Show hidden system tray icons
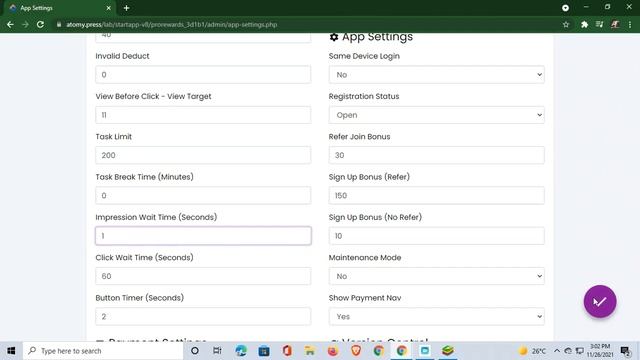This screenshot has width=640, height=360. [x=557, y=351]
